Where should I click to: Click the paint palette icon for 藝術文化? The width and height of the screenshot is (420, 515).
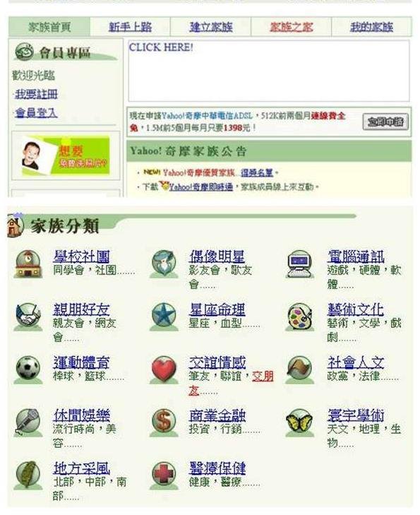point(299,317)
